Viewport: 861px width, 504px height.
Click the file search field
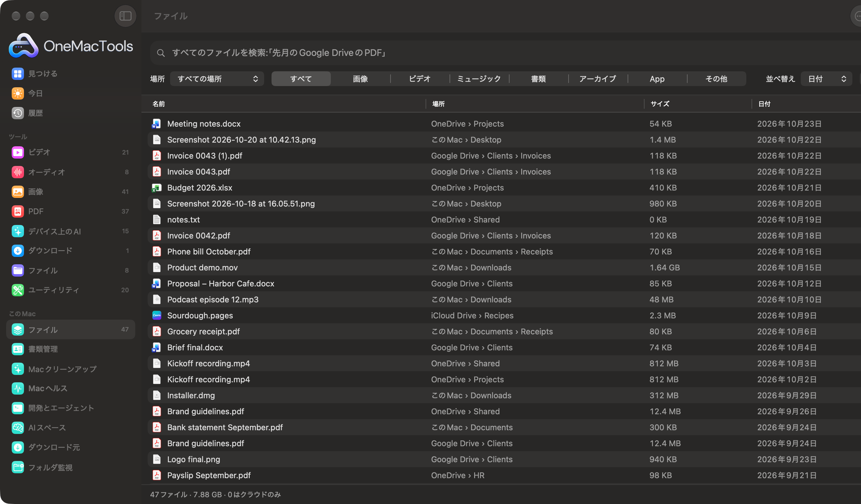[506, 53]
